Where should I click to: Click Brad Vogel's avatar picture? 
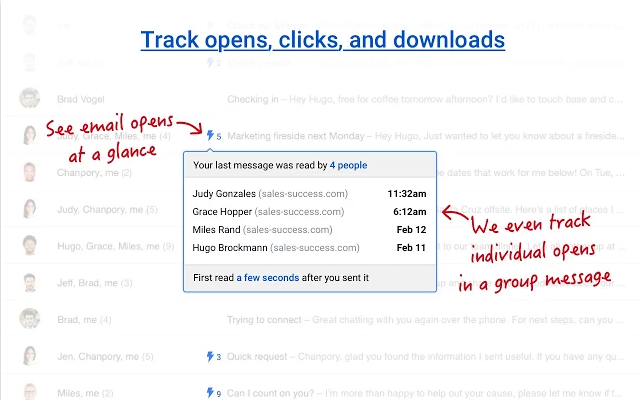[x=30, y=99]
